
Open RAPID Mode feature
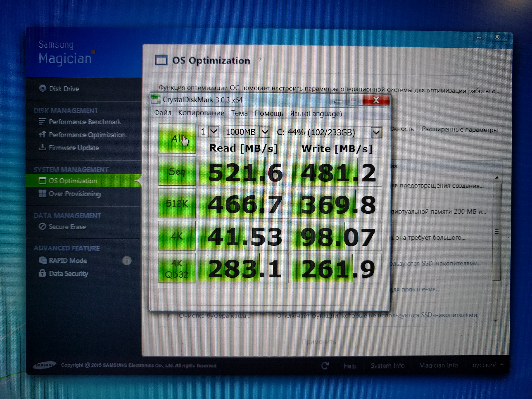coord(68,261)
